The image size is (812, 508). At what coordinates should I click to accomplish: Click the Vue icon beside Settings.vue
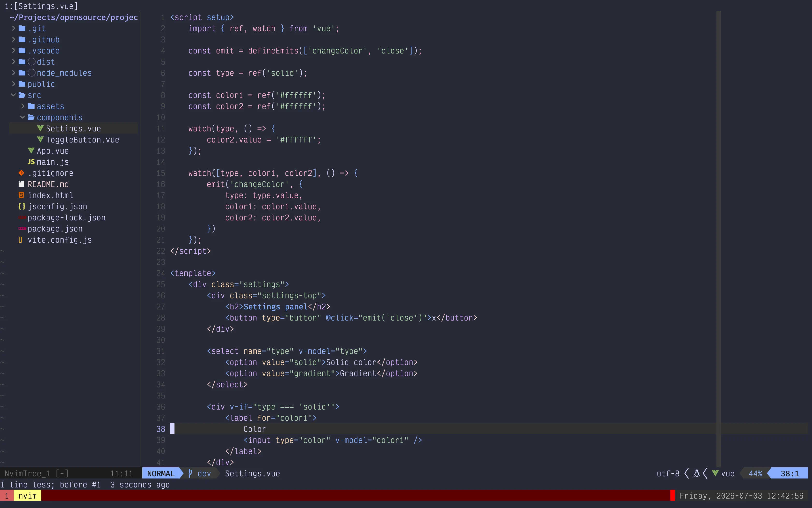(x=40, y=128)
